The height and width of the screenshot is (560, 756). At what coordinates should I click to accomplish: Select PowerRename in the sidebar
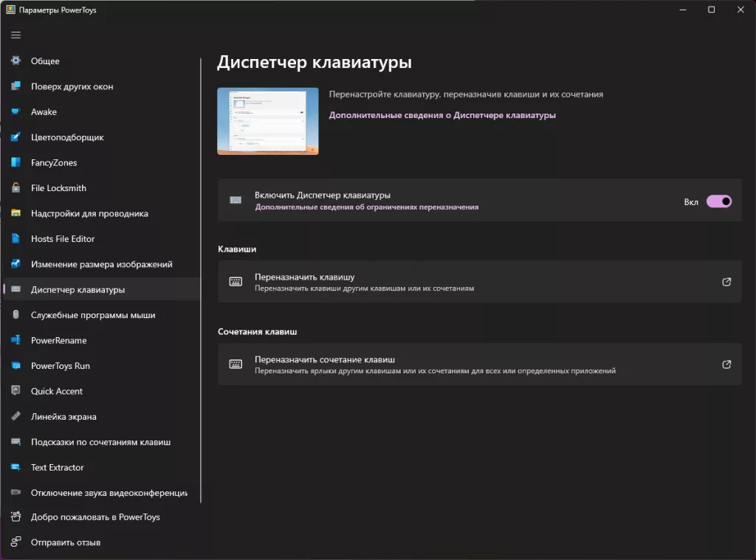point(60,340)
